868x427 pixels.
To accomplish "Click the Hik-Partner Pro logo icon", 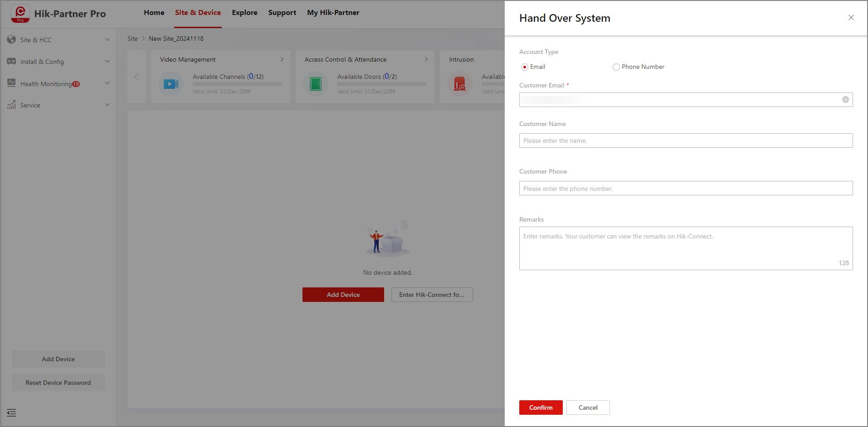I will pos(20,14).
